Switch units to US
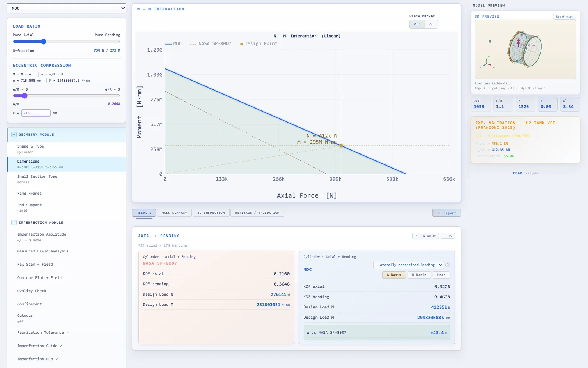588x368 pixels. [448, 236]
